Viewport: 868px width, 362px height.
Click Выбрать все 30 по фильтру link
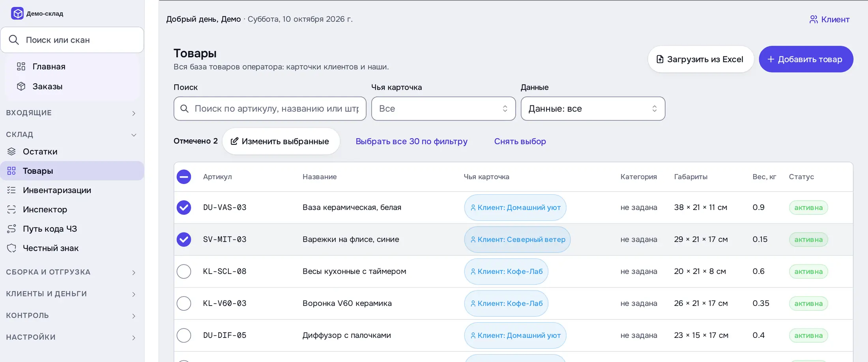(x=412, y=141)
